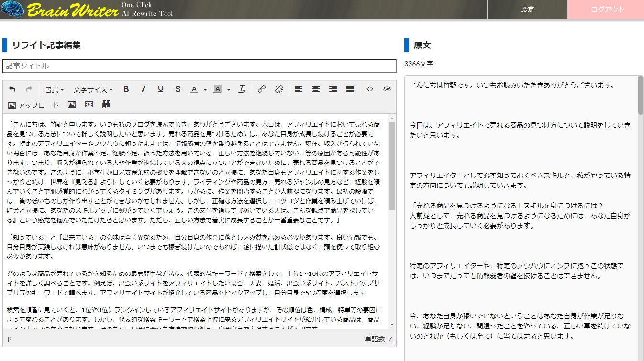This screenshot has width=644, height=361.
Task: Justify the text alignment
Action: [x=350, y=89]
